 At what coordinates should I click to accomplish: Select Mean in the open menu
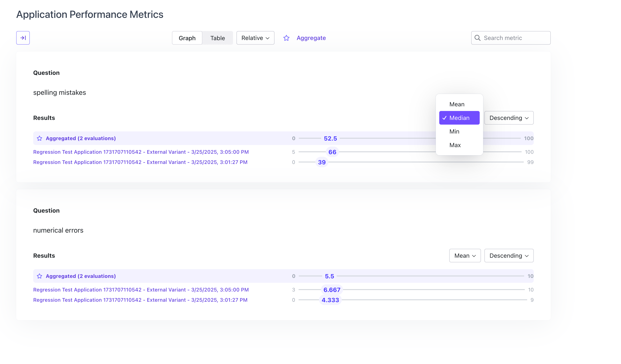coord(457,104)
